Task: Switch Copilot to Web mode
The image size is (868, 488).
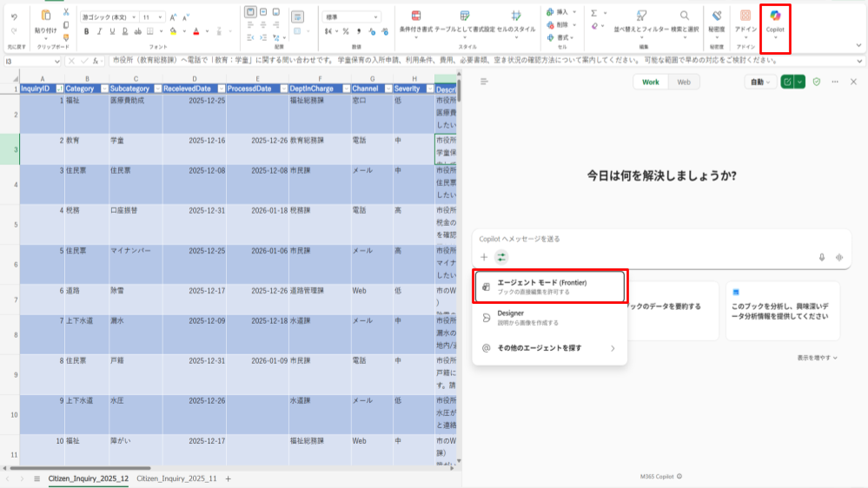Action: (x=684, y=82)
